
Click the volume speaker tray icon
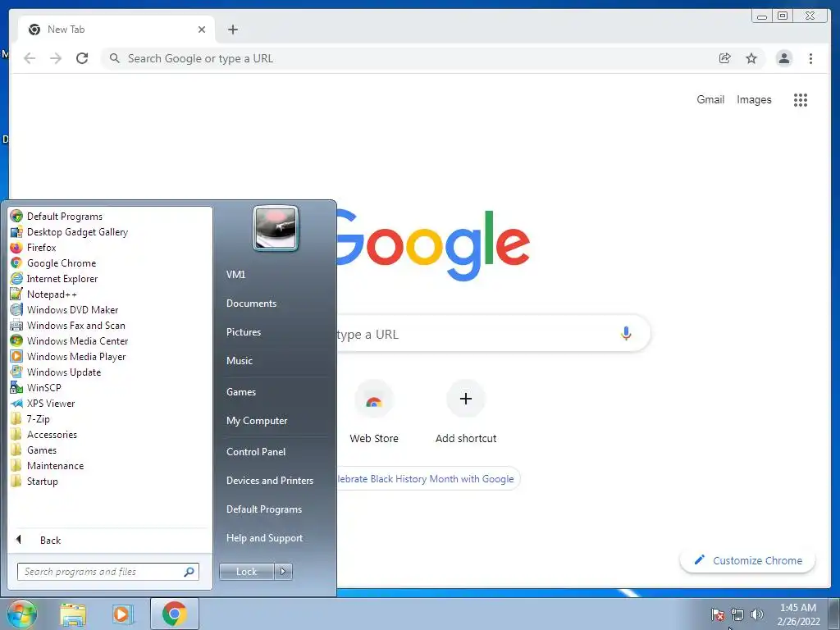pyautogui.click(x=756, y=614)
